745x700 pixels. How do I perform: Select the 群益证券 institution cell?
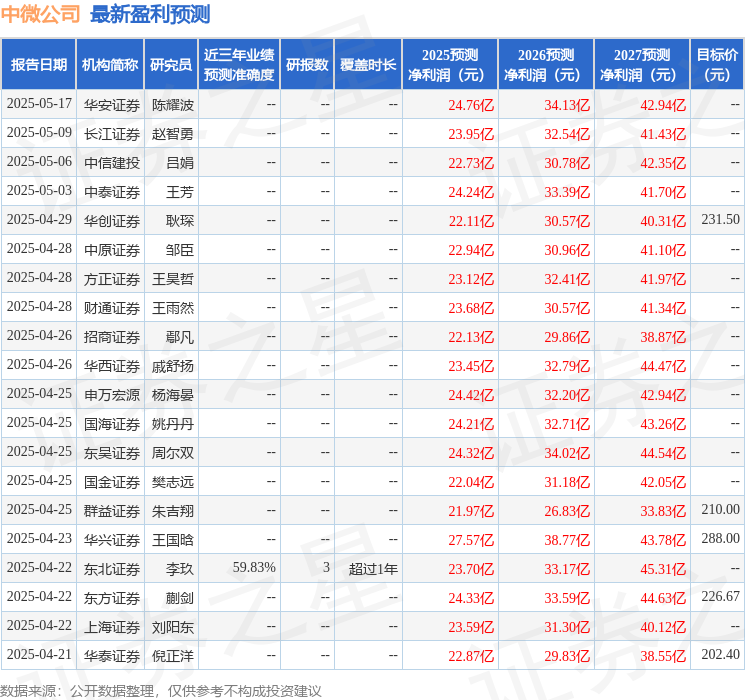tap(112, 511)
